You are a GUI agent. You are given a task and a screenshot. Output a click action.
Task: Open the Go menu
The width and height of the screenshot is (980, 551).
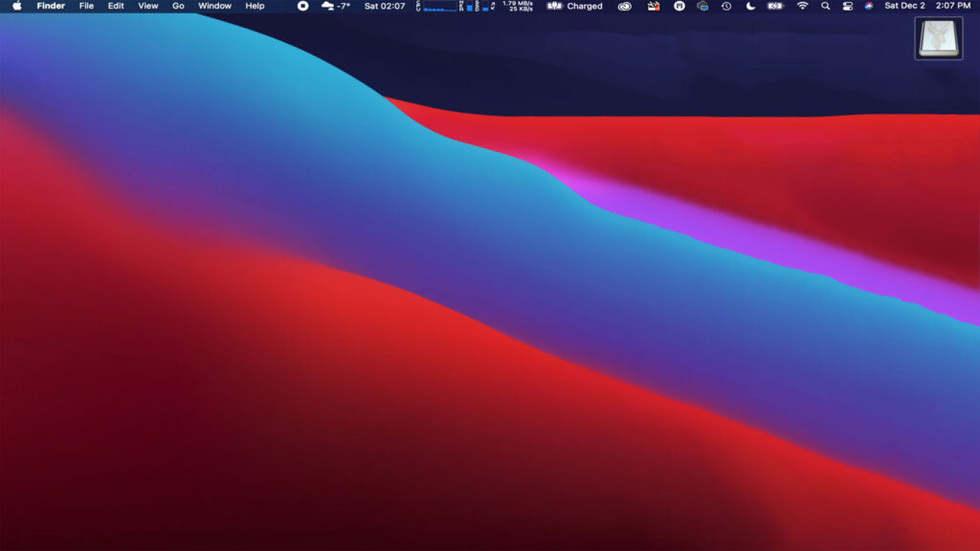178,6
